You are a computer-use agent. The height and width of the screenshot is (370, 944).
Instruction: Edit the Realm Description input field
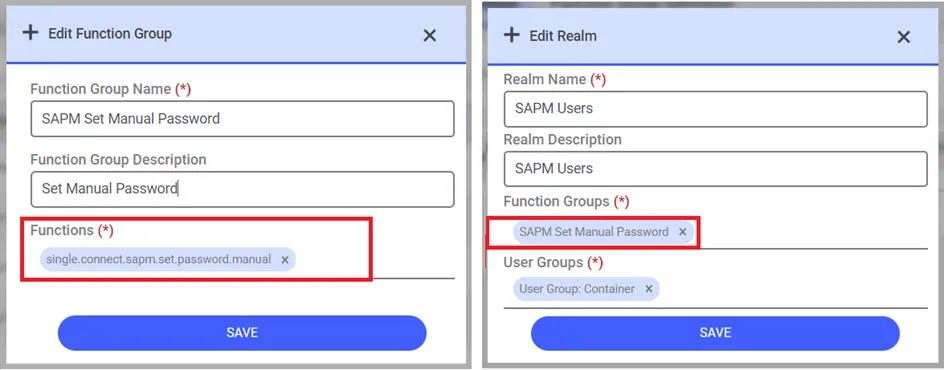(715, 168)
